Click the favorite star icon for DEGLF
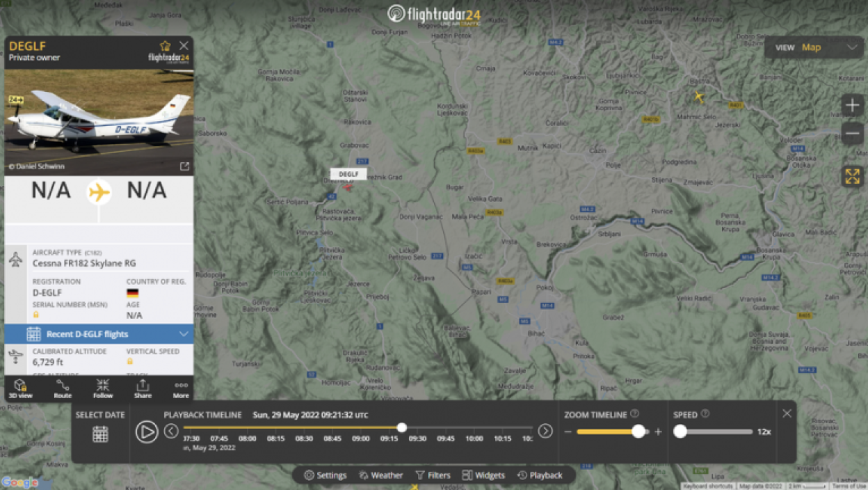This screenshot has height=490, width=868. coord(165,46)
